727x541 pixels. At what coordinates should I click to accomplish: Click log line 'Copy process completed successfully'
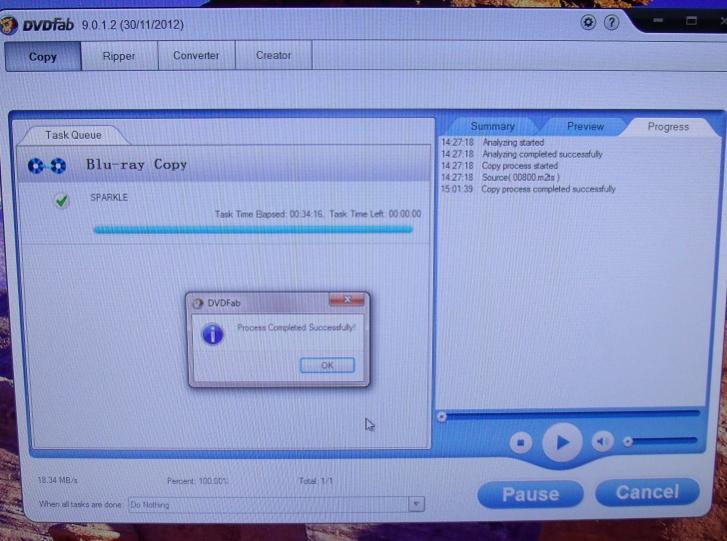click(x=548, y=189)
